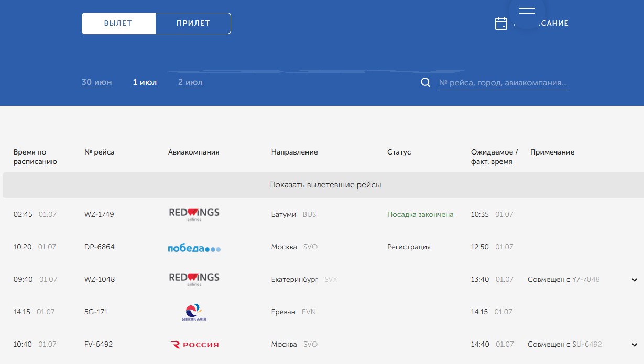Viewport: 644px width, 364px height.
Task: Switch to the ВЫЛЕТ departures toggle
Action: [118, 23]
